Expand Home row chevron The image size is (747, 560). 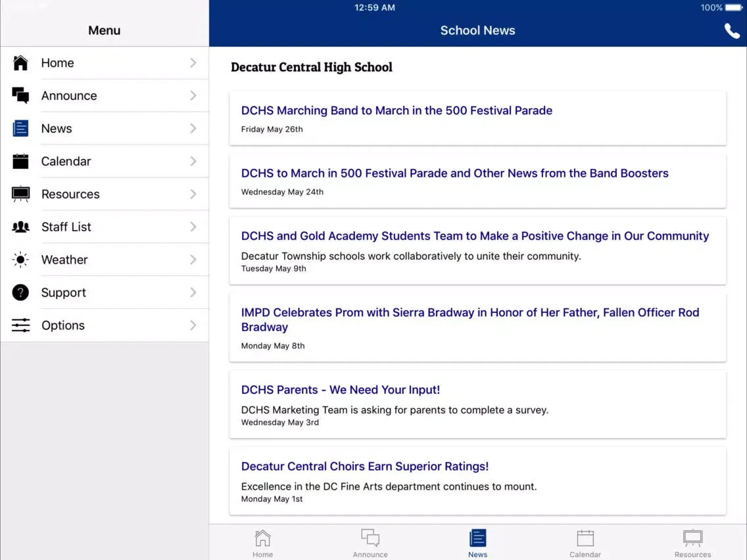point(193,63)
